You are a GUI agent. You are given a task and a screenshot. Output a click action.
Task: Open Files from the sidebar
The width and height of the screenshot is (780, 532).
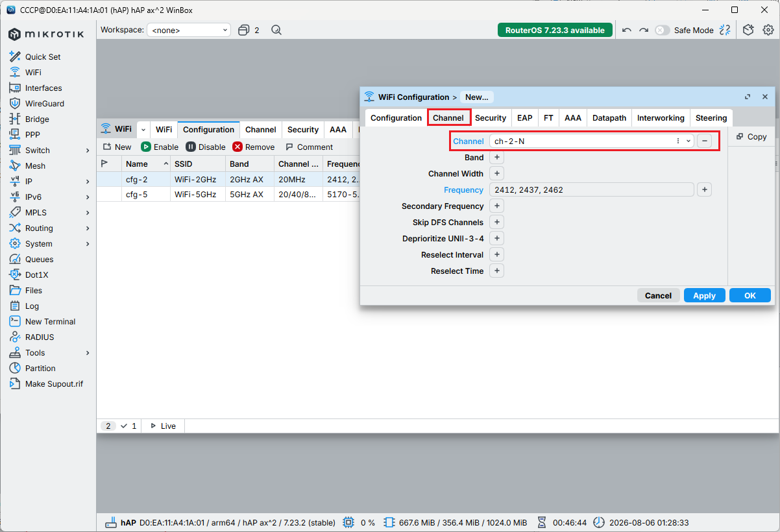[34, 290]
